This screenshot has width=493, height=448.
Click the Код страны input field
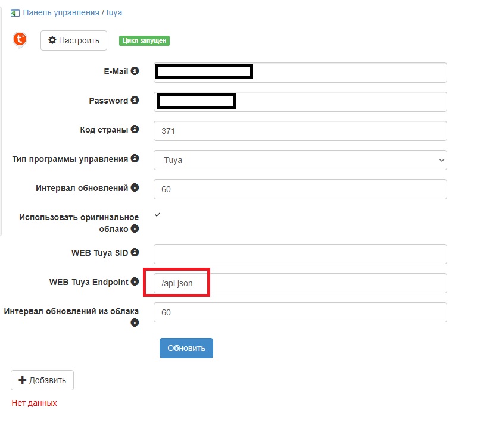(300, 131)
